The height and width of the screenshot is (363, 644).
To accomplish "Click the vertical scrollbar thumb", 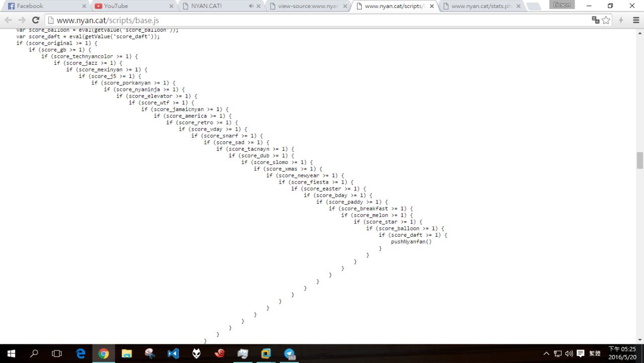I will coord(640,160).
